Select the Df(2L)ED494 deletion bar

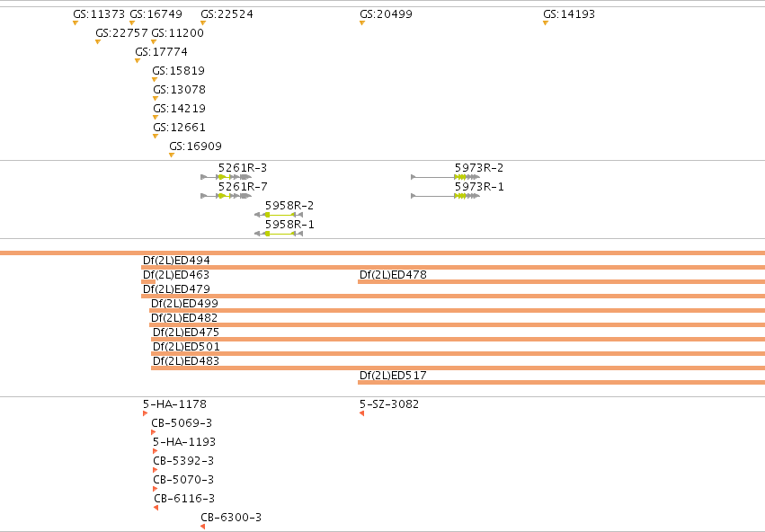[x=453, y=267]
